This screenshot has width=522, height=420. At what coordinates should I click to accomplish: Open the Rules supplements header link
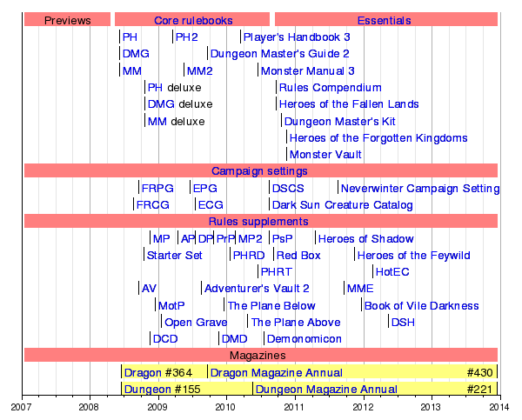click(x=258, y=222)
